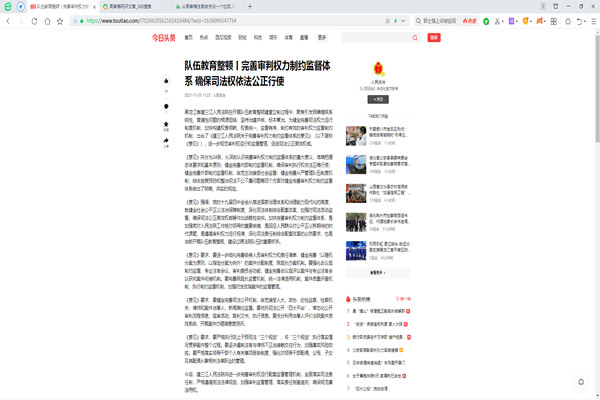600x400 pixels.
Task: Go back using the browser back arrow
Action: pos(8,21)
